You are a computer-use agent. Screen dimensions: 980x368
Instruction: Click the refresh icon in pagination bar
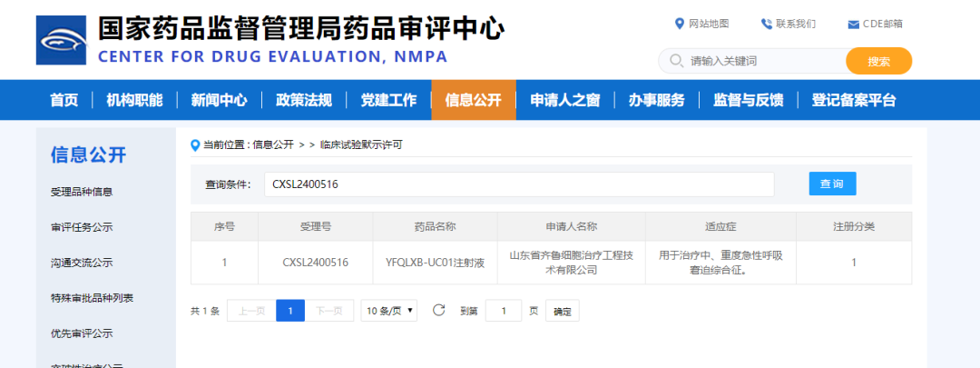[439, 311]
